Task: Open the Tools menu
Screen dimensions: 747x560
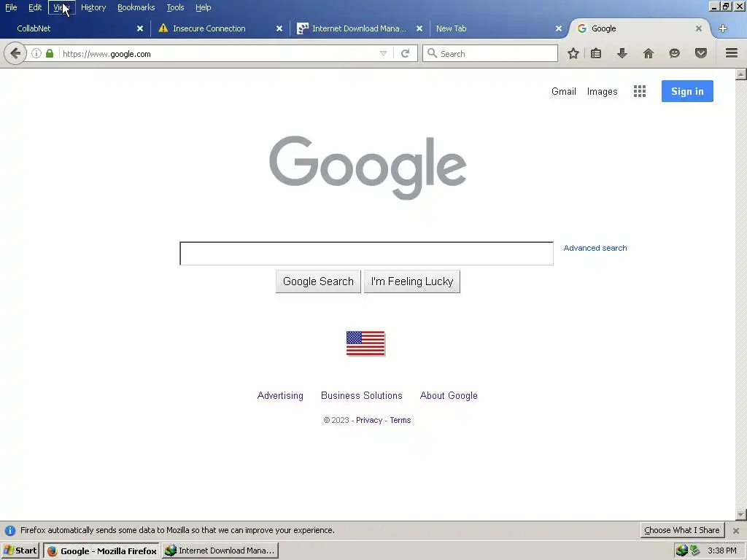Action: pos(175,7)
